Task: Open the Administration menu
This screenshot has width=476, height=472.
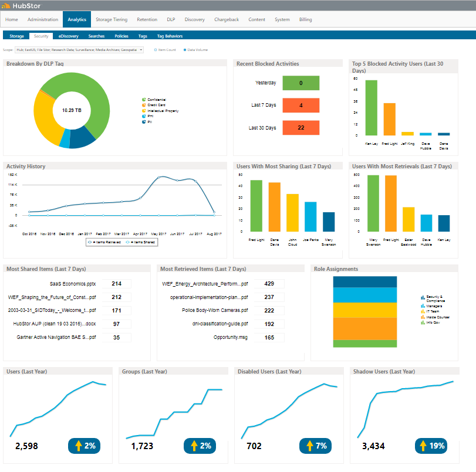Action: 43,19
